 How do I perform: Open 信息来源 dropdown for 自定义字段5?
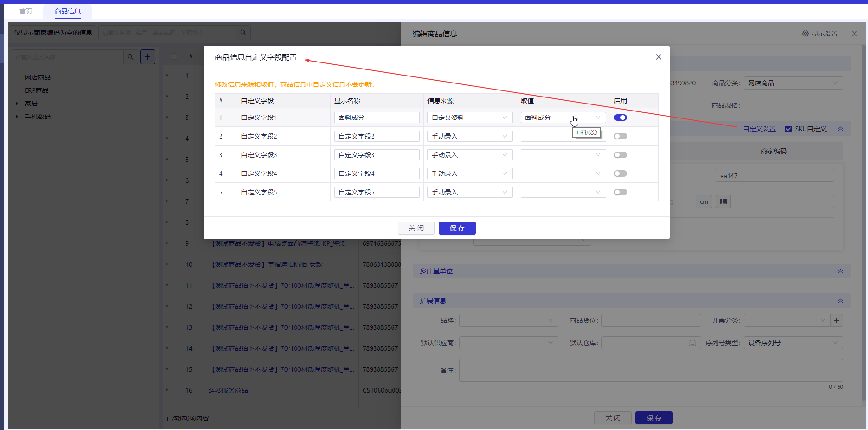click(x=470, y=192)
